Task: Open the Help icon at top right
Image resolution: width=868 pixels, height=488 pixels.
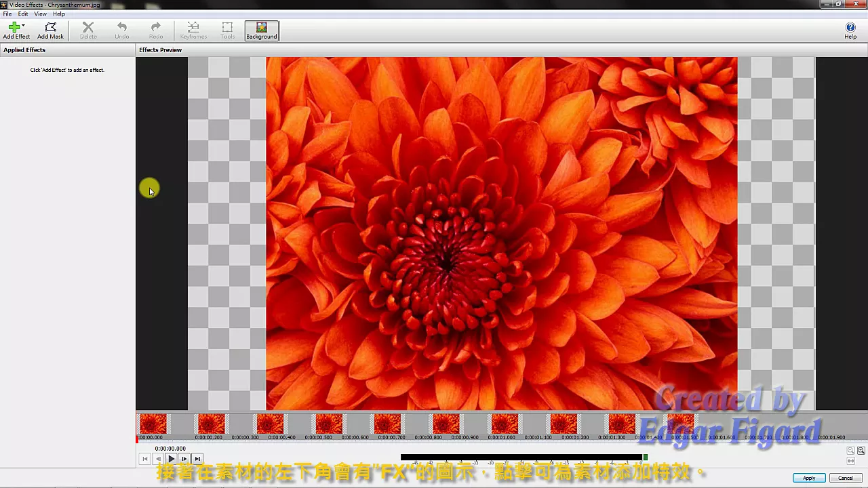Action: [x=850, y=30]
